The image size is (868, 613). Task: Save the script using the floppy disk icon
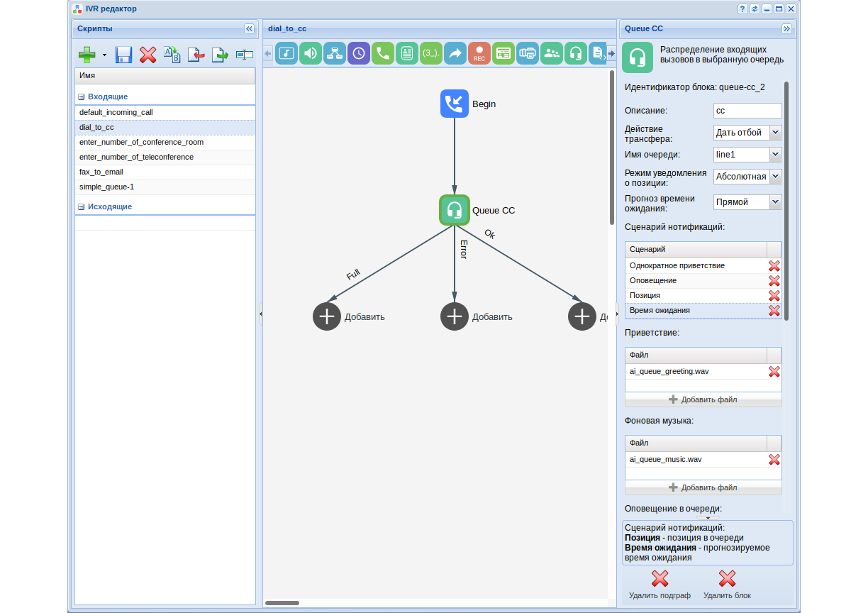coord(123,55)
